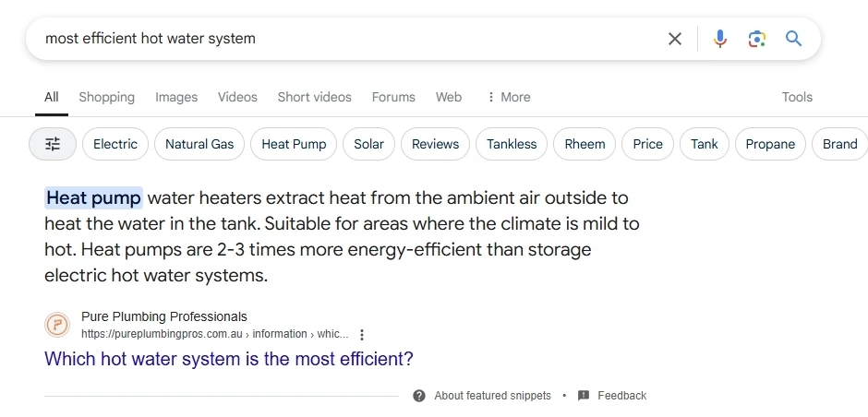
Task: Select the Tankless filter chip
Action: (x=512, y=144)
